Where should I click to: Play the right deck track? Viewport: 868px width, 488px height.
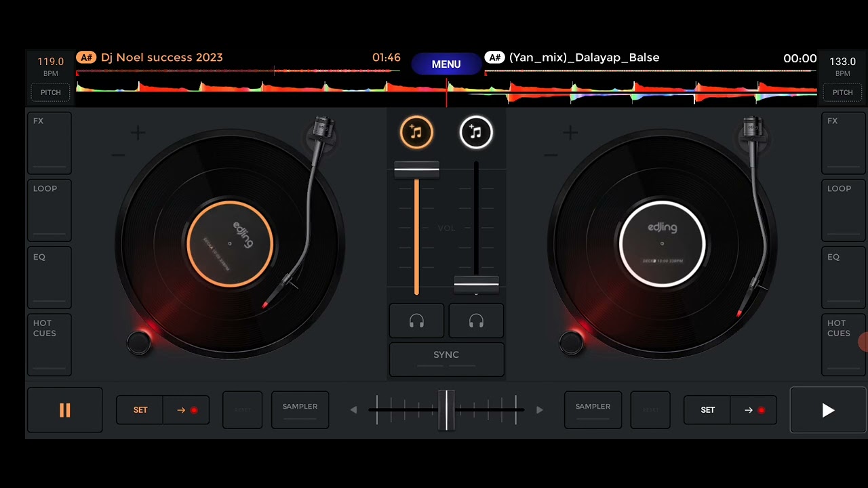click(x=828, y=410)
